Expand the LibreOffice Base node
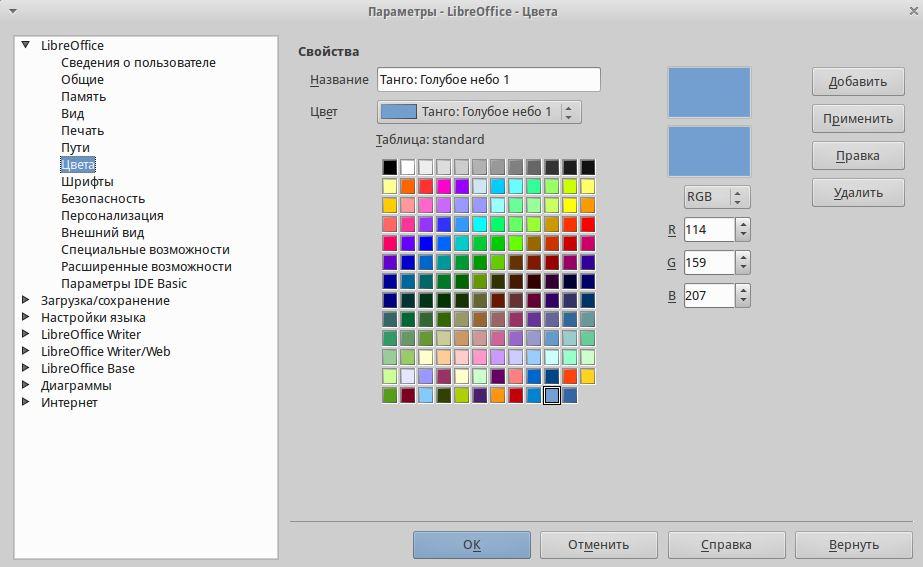Screen dimensions: 923x567 [x=25, y=368]
